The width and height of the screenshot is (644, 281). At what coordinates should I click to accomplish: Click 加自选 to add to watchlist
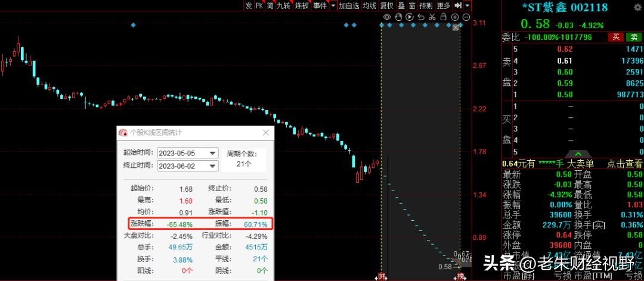(x=349, y=5)
